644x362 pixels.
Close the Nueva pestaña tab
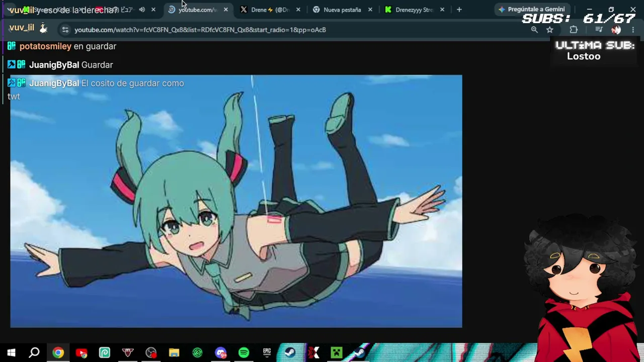click(x=370, y=10)
